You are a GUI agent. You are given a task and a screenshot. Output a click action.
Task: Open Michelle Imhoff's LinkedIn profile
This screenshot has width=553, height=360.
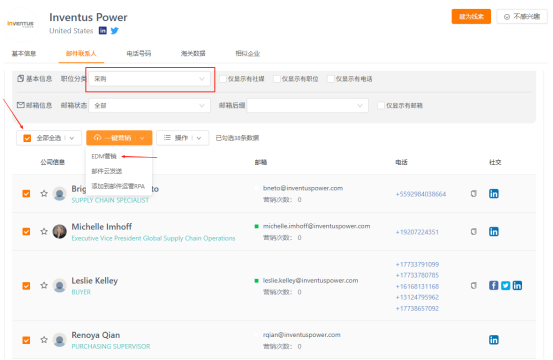click(494, 232)
